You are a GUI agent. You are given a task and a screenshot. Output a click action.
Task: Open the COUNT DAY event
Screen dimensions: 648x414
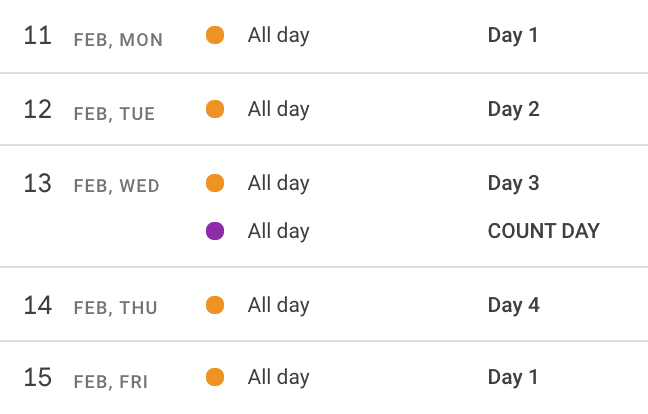click(x=543, y=231)
